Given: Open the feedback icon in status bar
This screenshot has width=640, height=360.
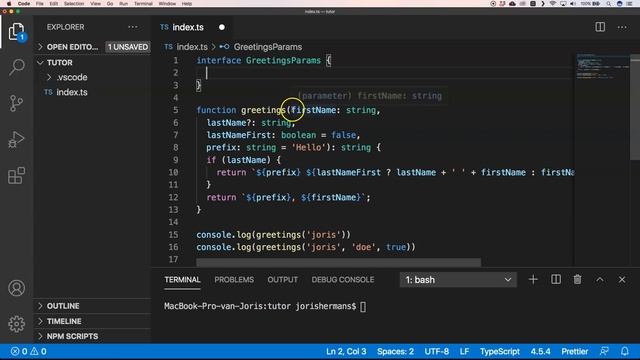Looking at the screenshot, I should pos(604,351).
